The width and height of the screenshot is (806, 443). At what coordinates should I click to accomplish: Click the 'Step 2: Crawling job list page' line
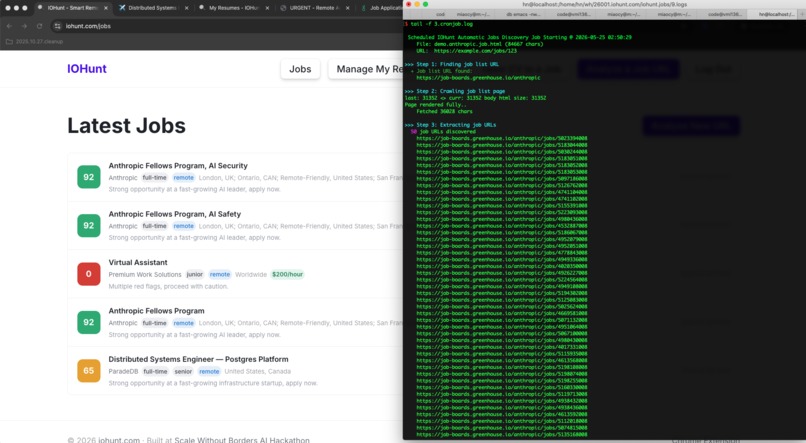pyautogui.click(x=455, y=91)
